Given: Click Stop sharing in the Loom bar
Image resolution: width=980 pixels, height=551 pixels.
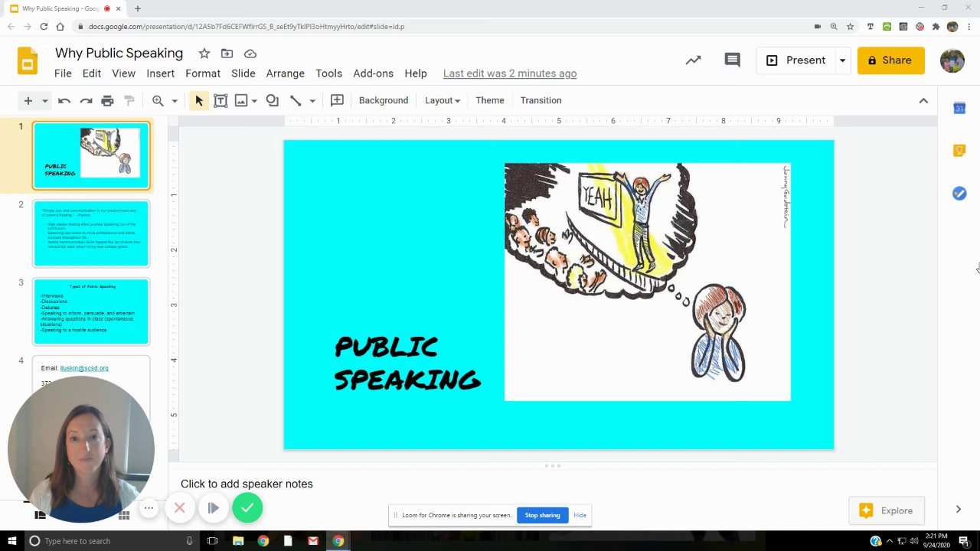Looking at the screenshot, I should coord(542,515).
